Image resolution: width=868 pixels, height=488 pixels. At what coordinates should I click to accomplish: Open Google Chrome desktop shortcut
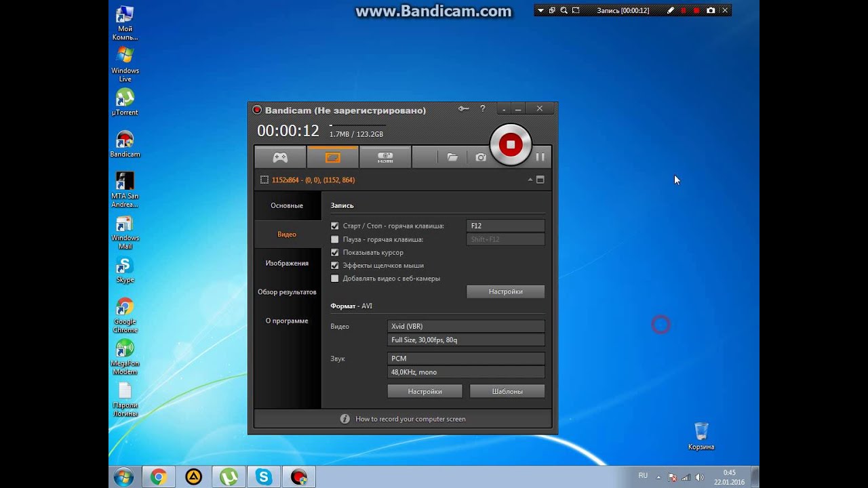tap(125, 316)
